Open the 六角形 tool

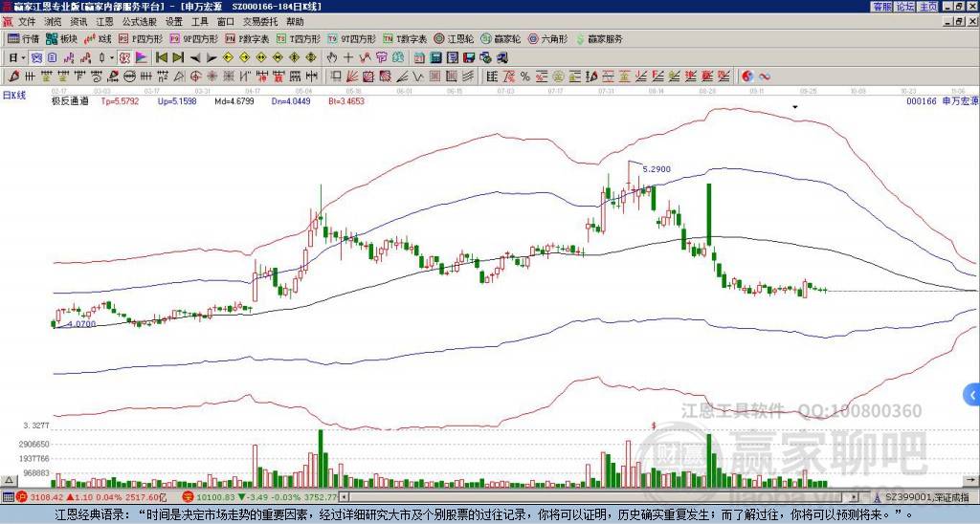coord(548,38)
